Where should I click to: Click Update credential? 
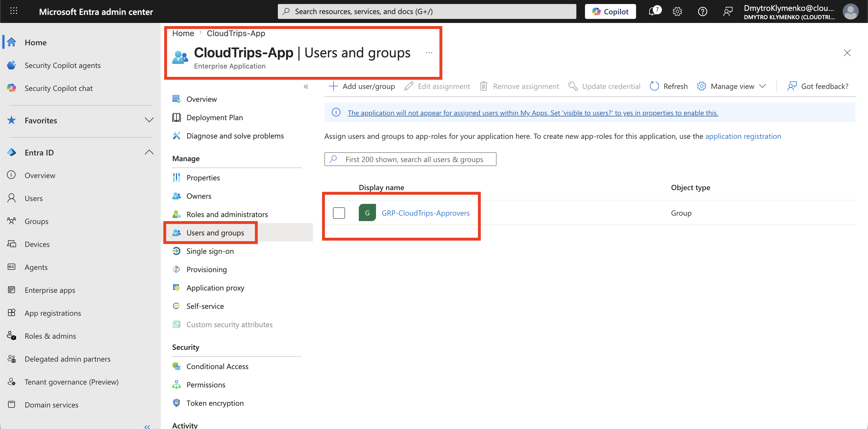coord(604,86)
